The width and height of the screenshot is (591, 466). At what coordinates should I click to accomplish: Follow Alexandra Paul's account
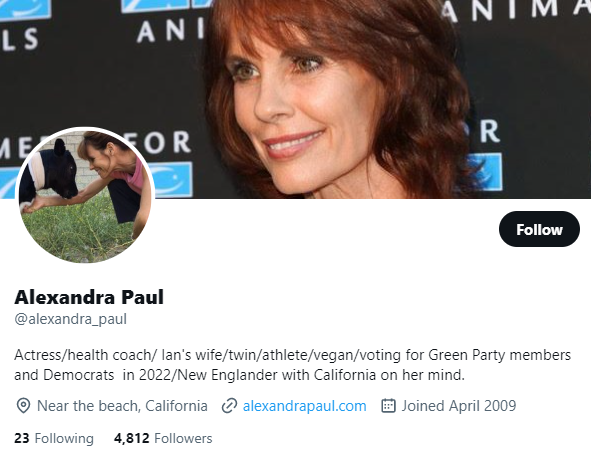[539, 229]
